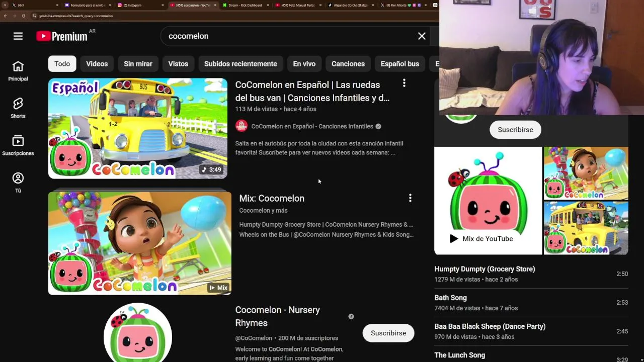Open the CoComelon en Español Las ruedas del bus title
This screenshot has width=644, height=362.
[312, 91]
